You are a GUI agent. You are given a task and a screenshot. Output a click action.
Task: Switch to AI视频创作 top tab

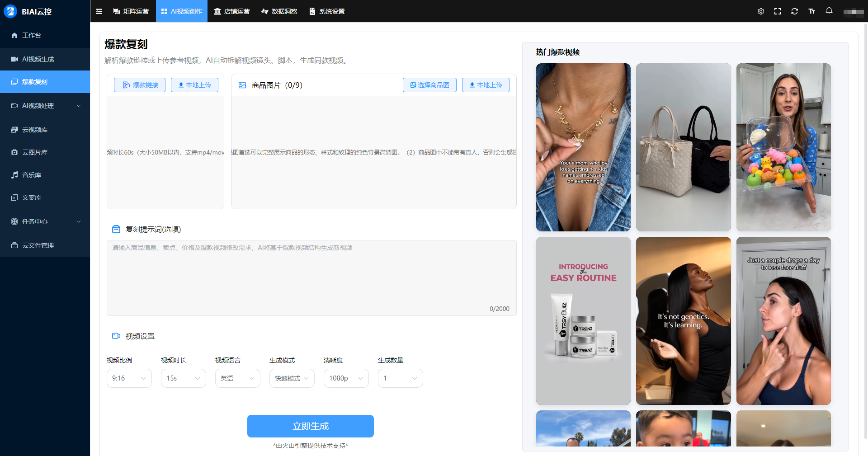click(182, 11)
